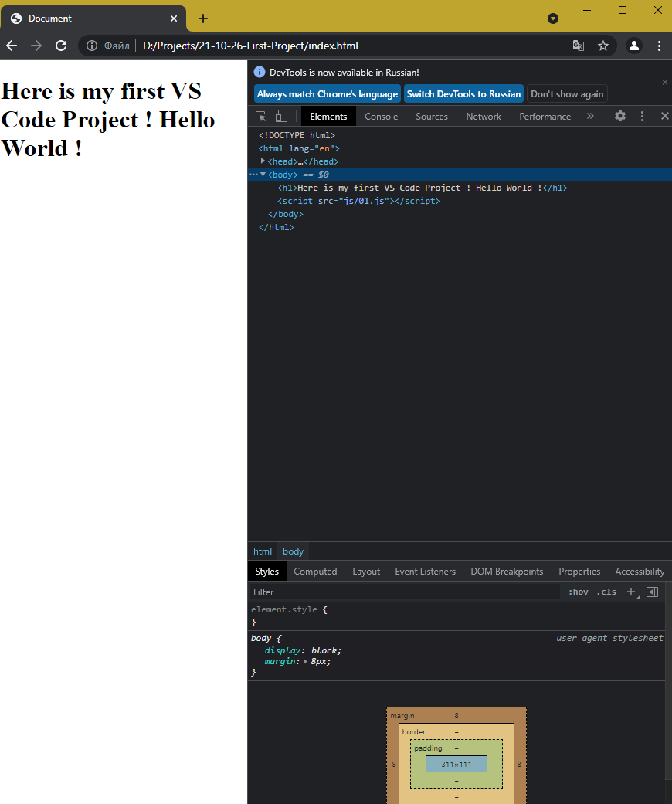The image size is (672, 804).
Task: Add a new style rule plus icon
Action: click(632, 592)
